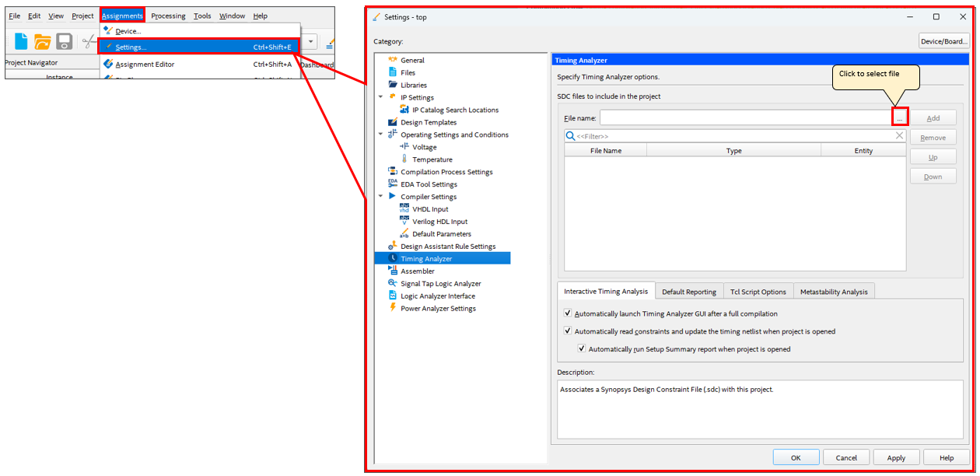
Task: Click the File name input field
Action: 744,118
